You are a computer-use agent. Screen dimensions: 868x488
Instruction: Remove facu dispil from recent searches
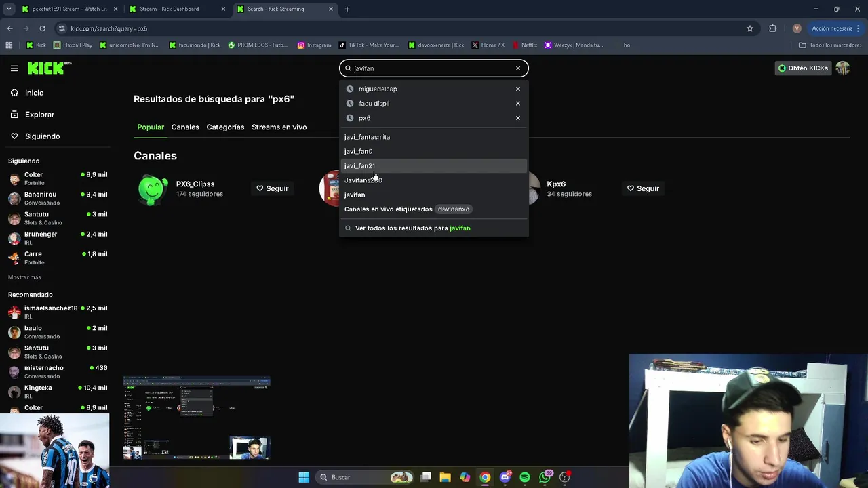point(518,104)
